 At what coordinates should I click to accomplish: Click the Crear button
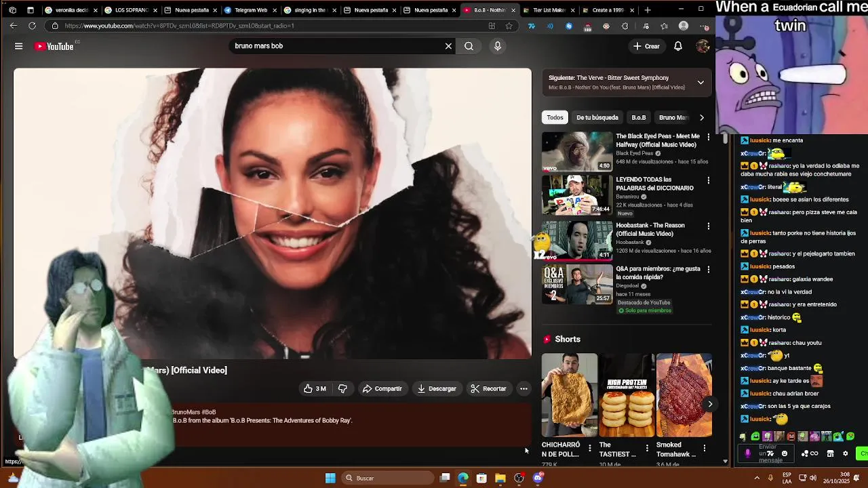point(646,46)
